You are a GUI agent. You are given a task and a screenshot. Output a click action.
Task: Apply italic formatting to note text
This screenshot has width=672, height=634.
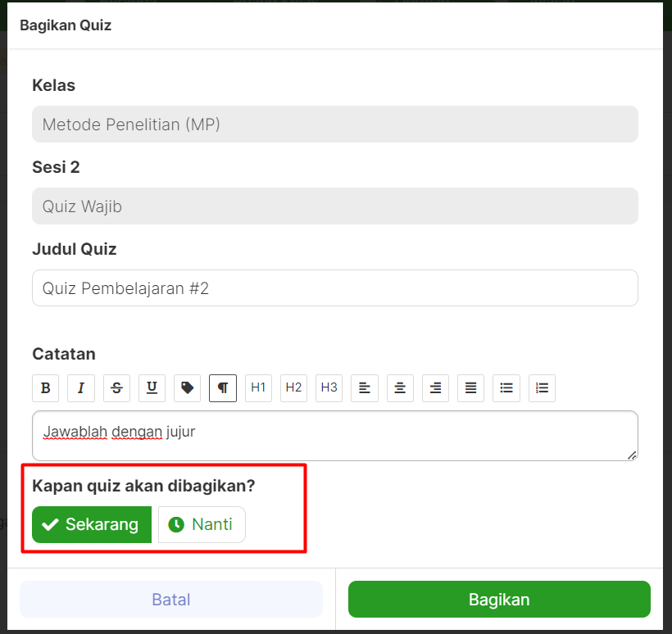pyautogui.click(x=81, y=388)
